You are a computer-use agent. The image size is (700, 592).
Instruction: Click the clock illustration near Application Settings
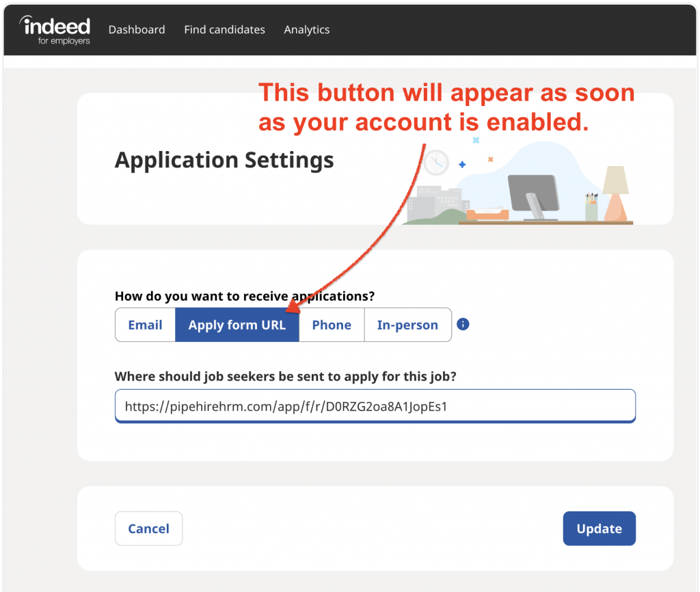pos(435,163)
